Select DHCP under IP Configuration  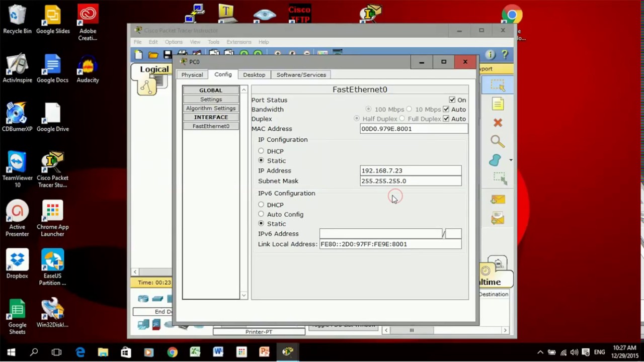(261, 151)
